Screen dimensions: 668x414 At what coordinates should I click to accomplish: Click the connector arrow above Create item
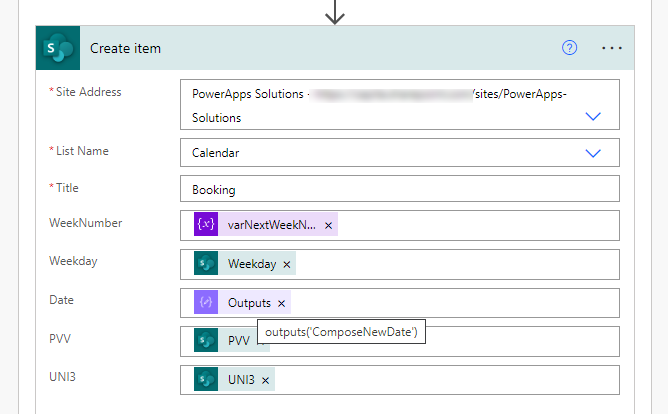[335, 13]
